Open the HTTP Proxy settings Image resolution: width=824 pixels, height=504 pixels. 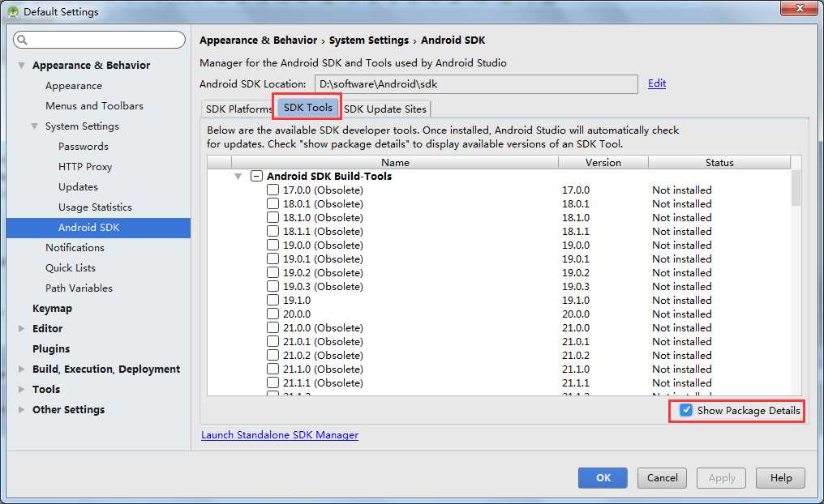[85, 167]
